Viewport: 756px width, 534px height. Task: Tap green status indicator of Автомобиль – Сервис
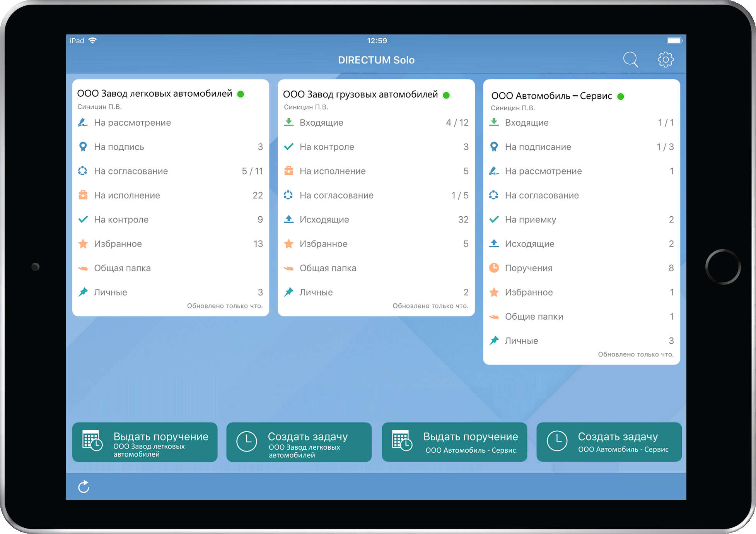pyautogui.click(x=621, y=96)
